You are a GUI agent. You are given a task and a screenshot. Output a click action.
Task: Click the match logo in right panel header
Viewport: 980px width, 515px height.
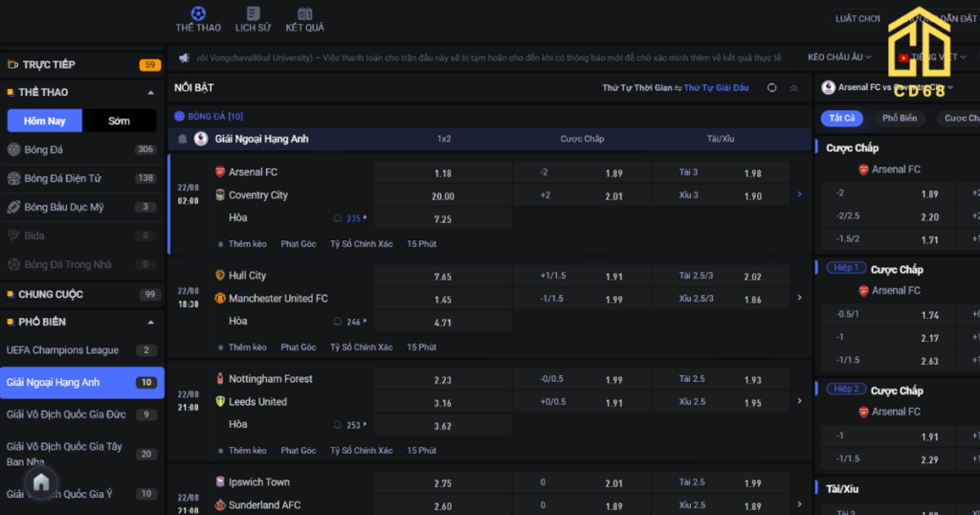coord(828,87)
